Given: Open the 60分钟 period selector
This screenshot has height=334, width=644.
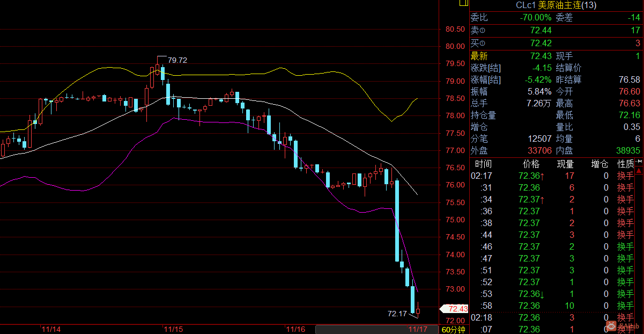Looking at the screenshot, I should [x=454, y=330].
